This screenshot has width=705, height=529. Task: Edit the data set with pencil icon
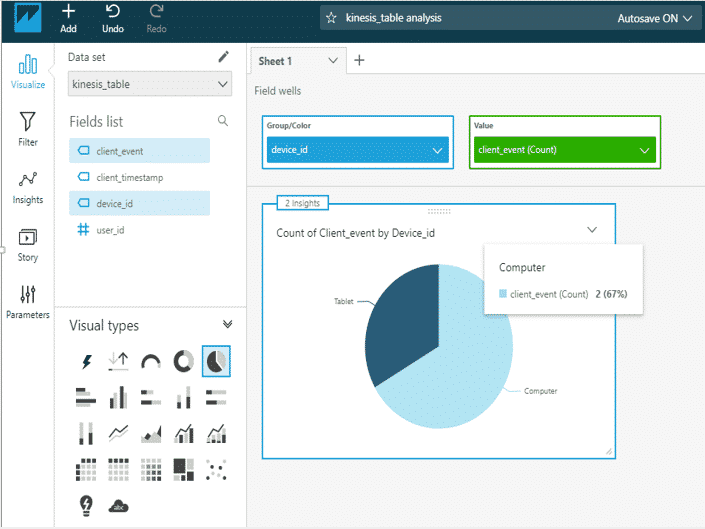(x=223, y=57)
